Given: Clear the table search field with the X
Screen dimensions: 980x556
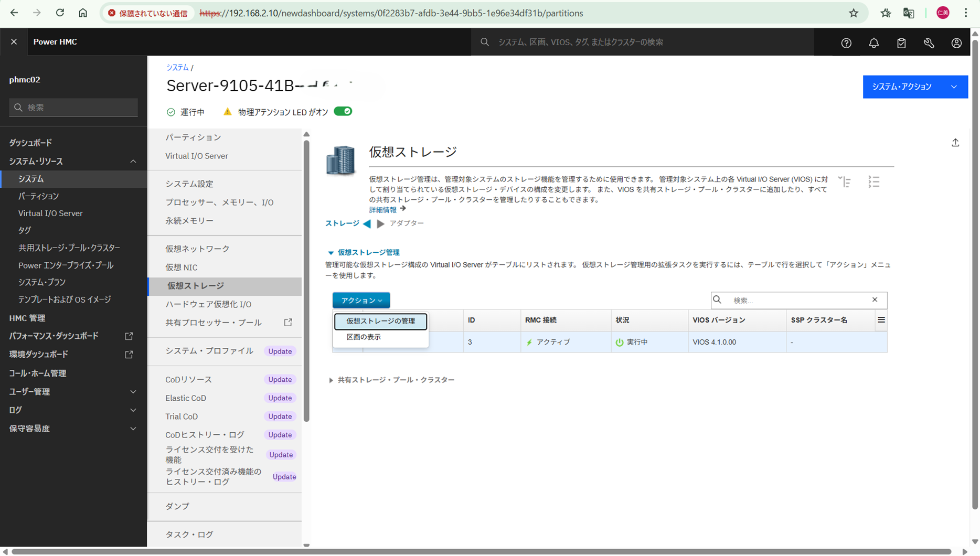Looking at the screenshot, I should (x=875, y=300).
